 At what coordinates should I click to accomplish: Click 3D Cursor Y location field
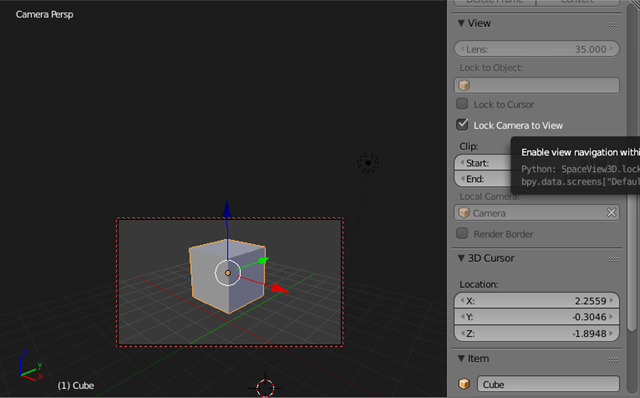pos(537,317)
